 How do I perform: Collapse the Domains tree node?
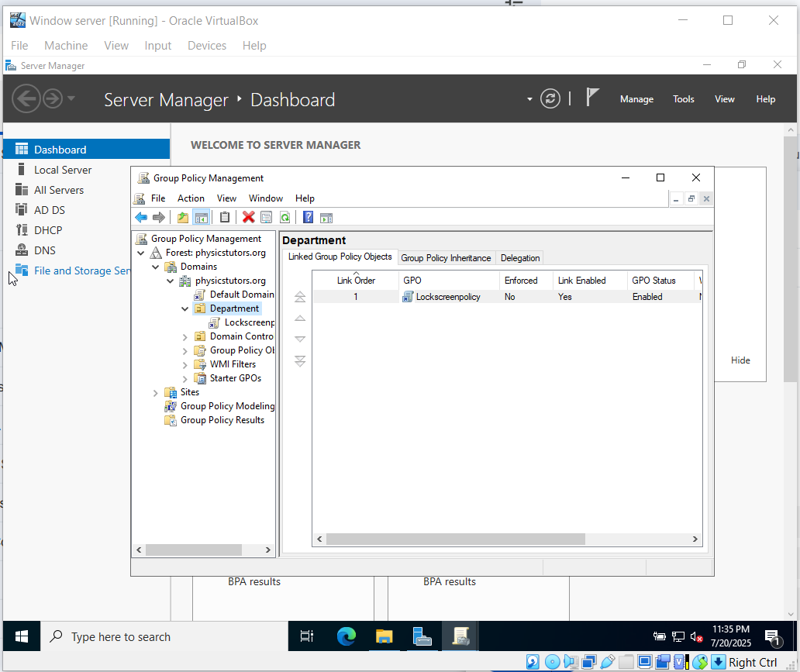click(x=156, y=267)
